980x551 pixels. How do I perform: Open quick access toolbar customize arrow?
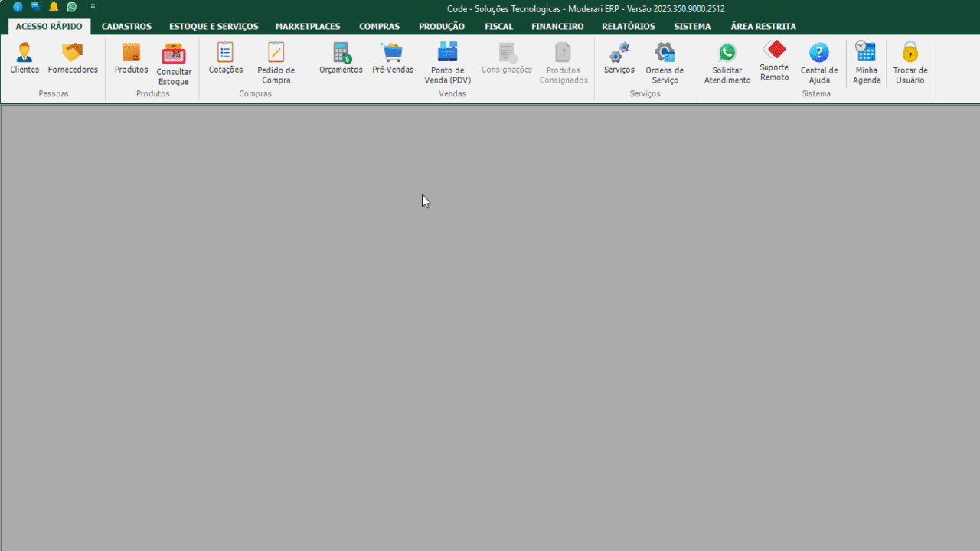click(93, 7)
